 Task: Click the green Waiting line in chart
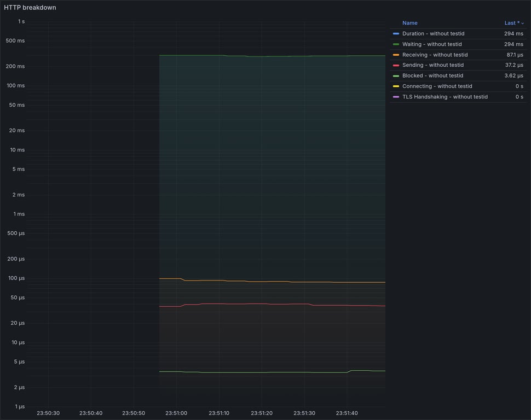pos(271,56)
